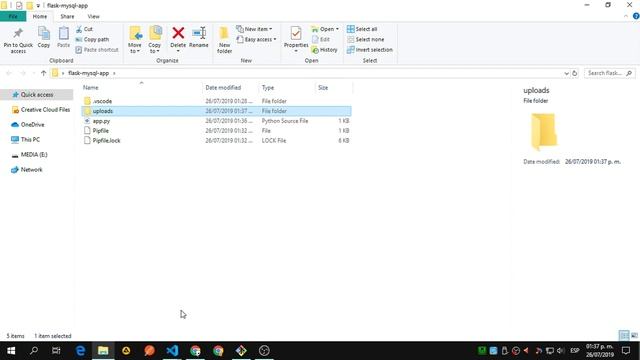Click the Forward navigation arrow
This screenshot has width=640, height=360.
tap(23, 73)
